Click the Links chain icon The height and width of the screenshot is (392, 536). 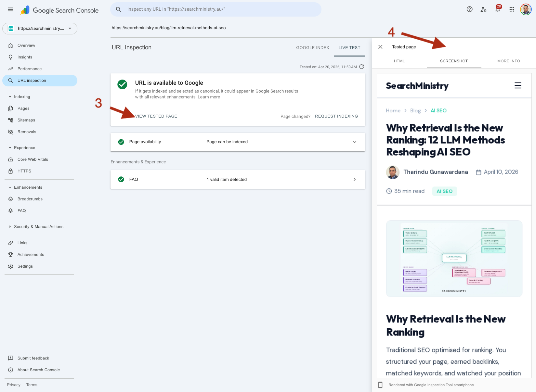(x=11, y=243)
